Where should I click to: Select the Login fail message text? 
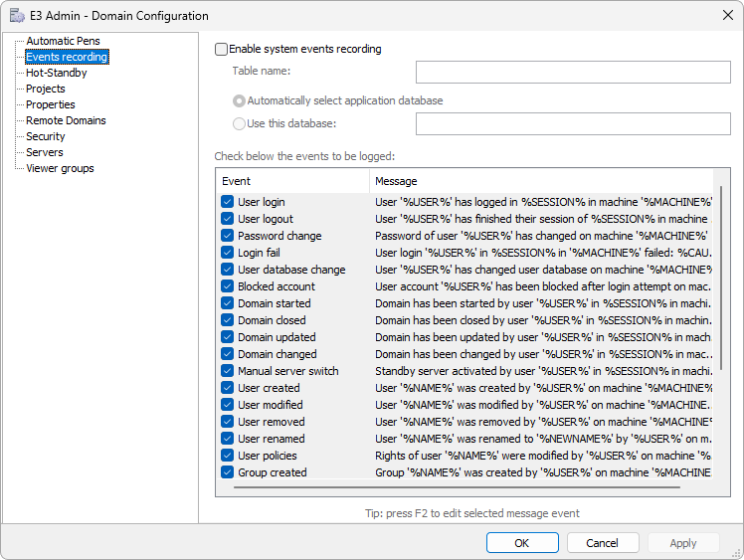coord(543,253)
